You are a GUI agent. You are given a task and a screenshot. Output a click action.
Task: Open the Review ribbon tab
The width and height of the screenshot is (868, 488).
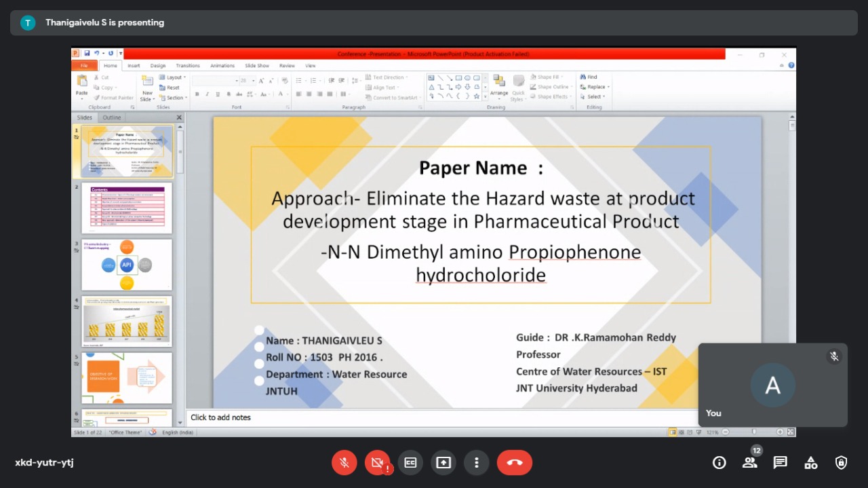(287, 66)
